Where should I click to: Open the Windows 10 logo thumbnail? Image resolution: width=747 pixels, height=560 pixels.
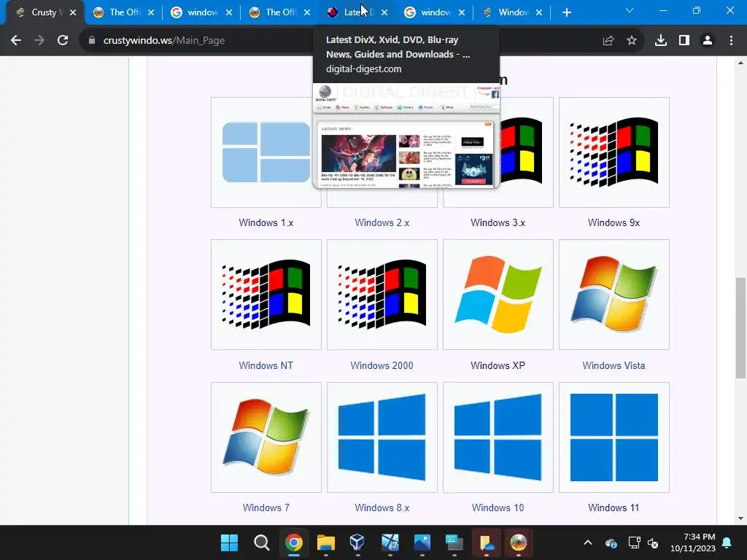498,437
